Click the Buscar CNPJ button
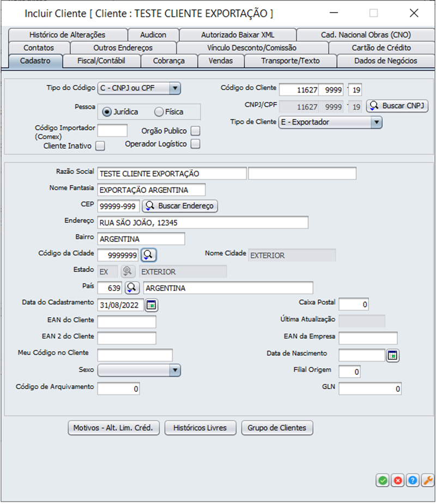Image resolution: width=436 pixels, height=504 pixels. pos(397,106)
